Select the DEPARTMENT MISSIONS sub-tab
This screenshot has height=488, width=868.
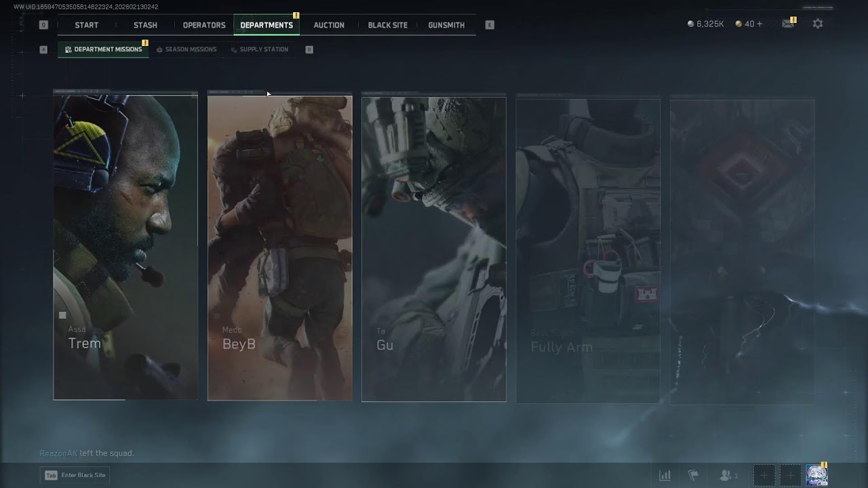(103, 49)
